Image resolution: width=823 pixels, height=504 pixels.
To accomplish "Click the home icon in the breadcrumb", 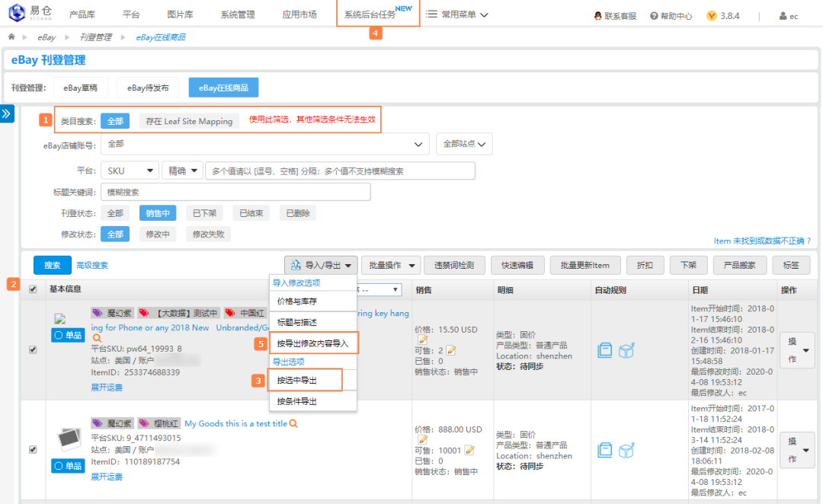I will pos(11,37).
